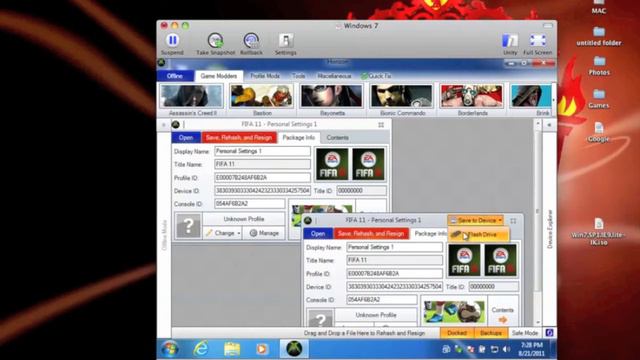Switch to the Profile Mods tab
The height and width of the screenshot is (360, 640).
[x=265, y=76]
